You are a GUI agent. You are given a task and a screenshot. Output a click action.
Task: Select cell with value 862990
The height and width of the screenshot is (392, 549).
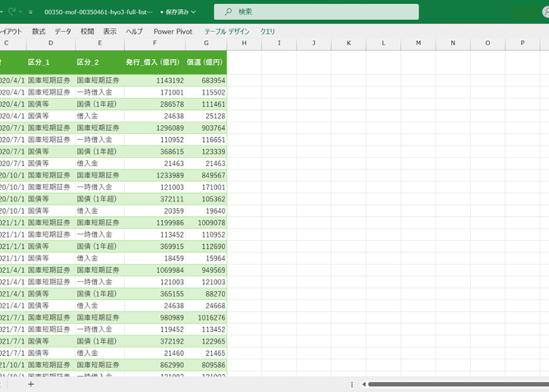click(154, 365)
